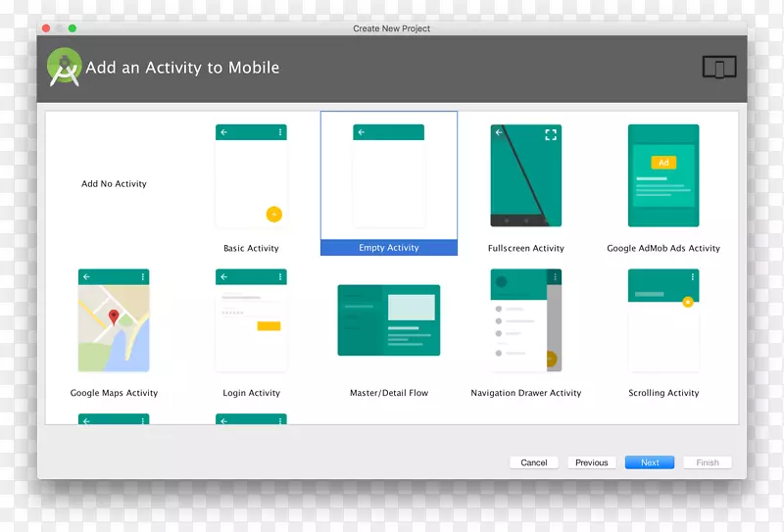Click the Previous button
The height and width of the screenshot is (532, 784).
tap(592, 462)
